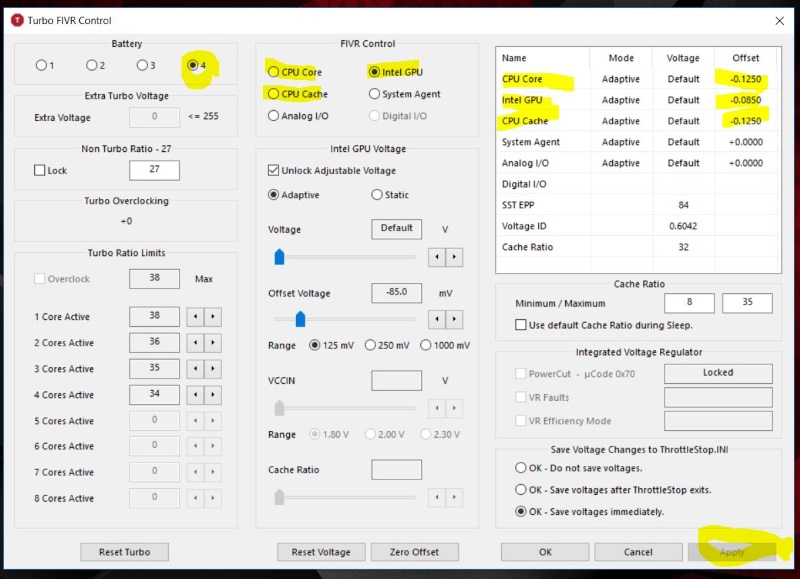Click the Cache Ratio maximum field showing 35
The width and height of the screenshot is (800, 579).
747,303
